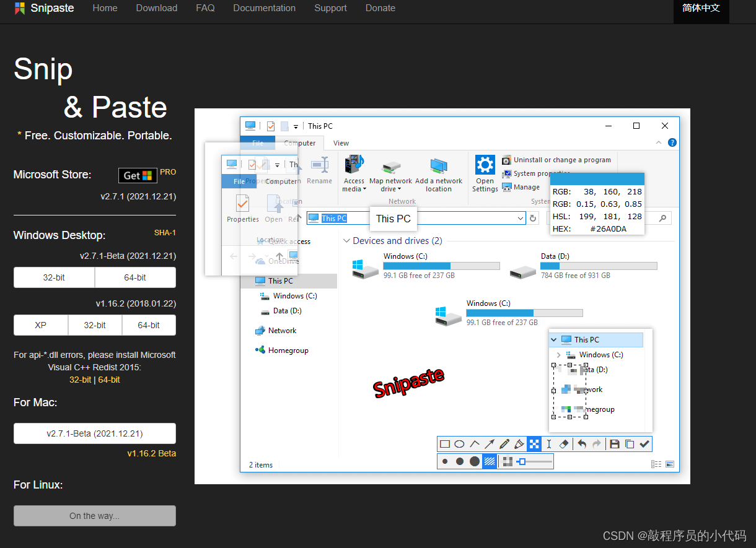
Task: Select the Ellipse drawing tool
Action: pyautogui.click(x=459, y=443)
